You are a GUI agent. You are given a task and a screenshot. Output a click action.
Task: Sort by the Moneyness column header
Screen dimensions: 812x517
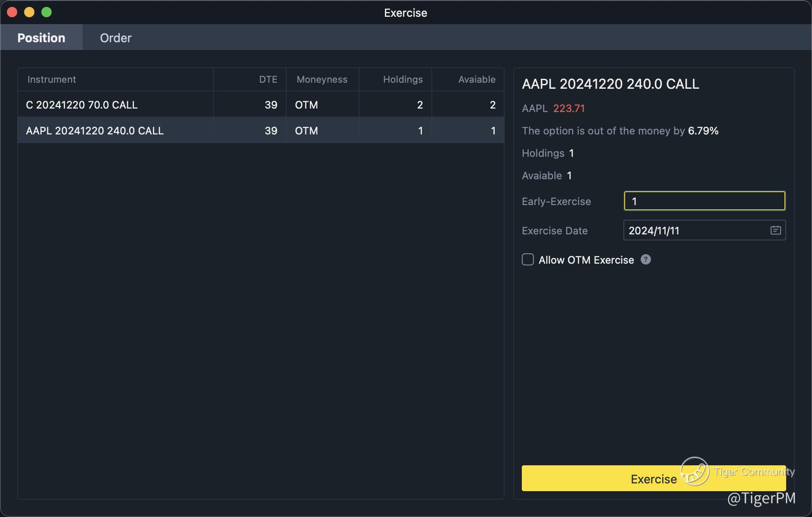click(x=322, y=79)
